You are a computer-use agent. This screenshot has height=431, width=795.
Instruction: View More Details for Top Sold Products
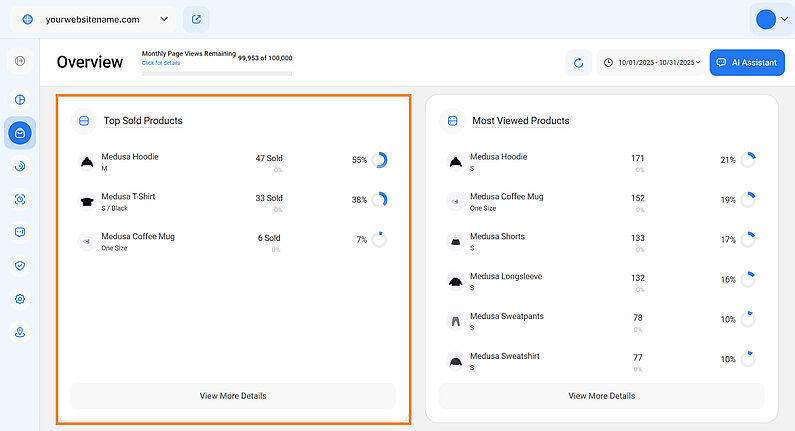point(233,396)
